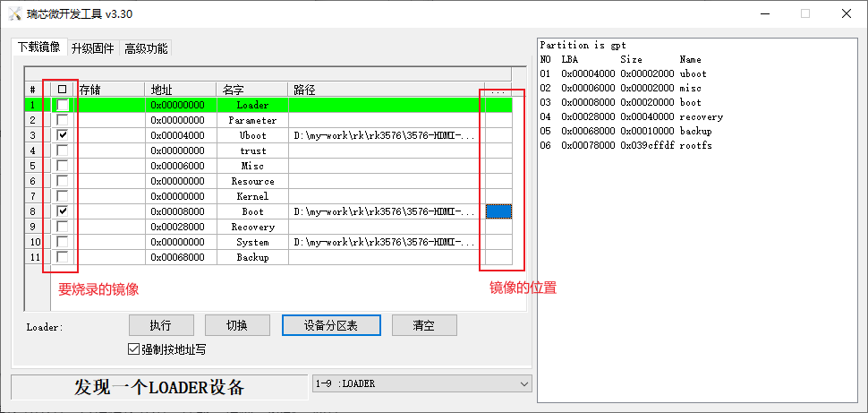Screen dimensions: 868x413
Task: Minimize the 瑞芯微开发工具 window
Action: point(764,13)
